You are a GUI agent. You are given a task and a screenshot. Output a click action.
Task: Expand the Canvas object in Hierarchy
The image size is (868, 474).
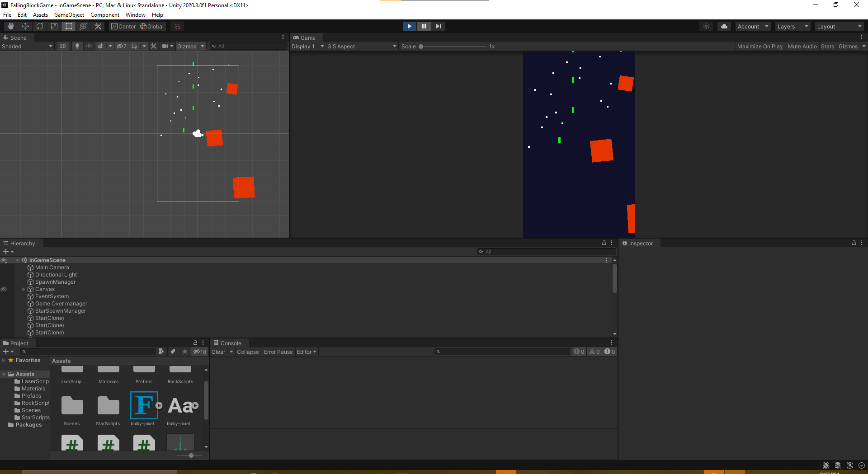point(24,289)
